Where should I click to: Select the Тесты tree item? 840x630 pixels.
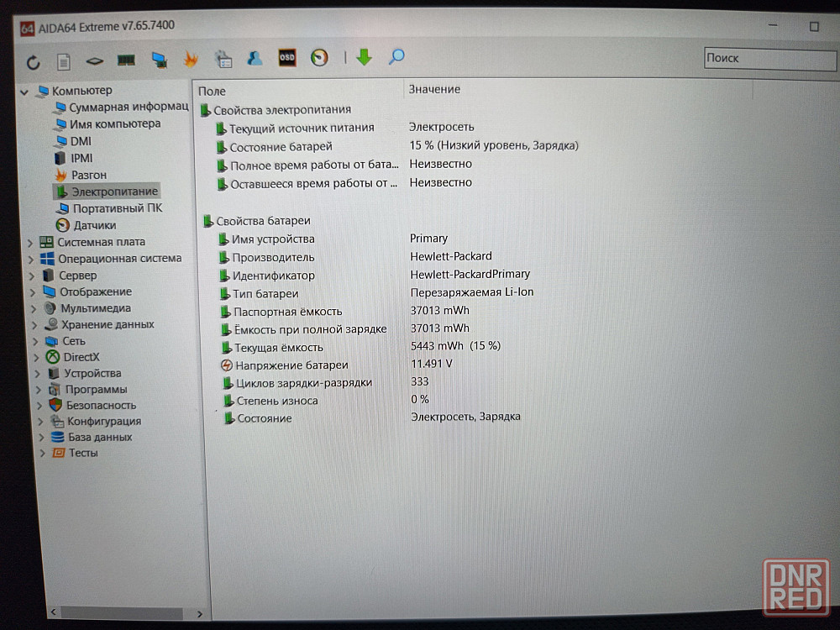(75, 454)
